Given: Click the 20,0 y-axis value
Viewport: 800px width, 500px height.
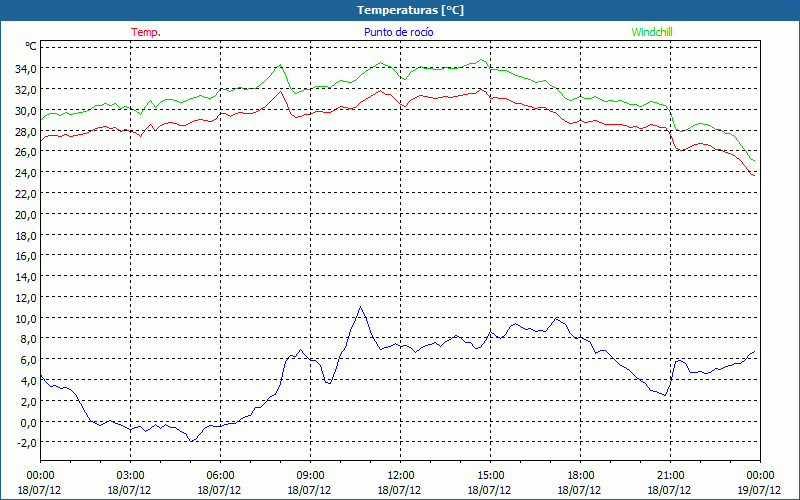Looking at the screenshot, I should click(x=26, y=215).
